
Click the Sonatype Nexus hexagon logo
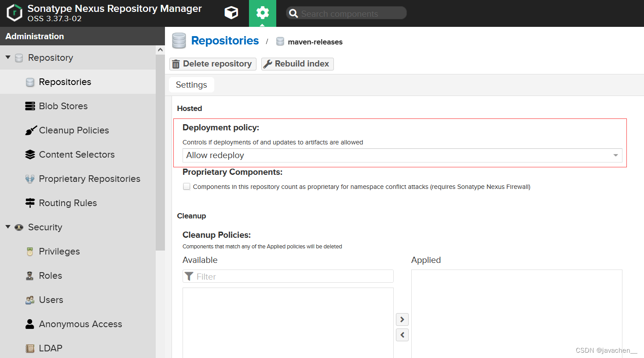click(15, 13)
